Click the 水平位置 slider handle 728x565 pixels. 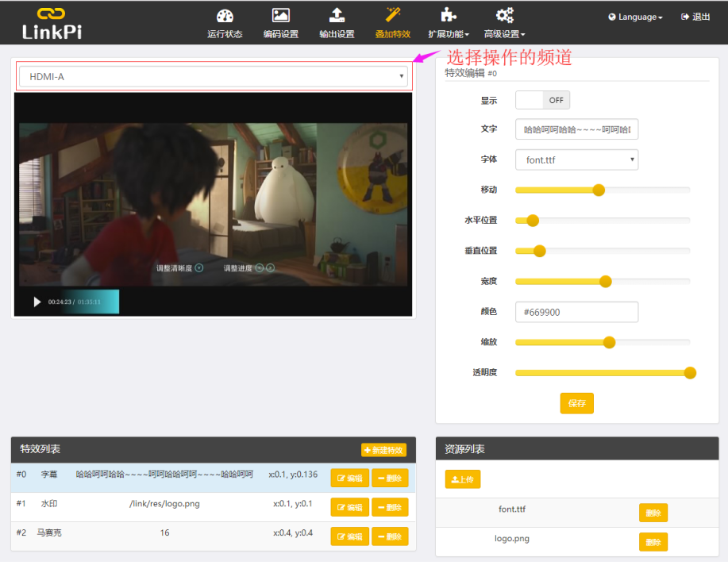coord(533,221)
